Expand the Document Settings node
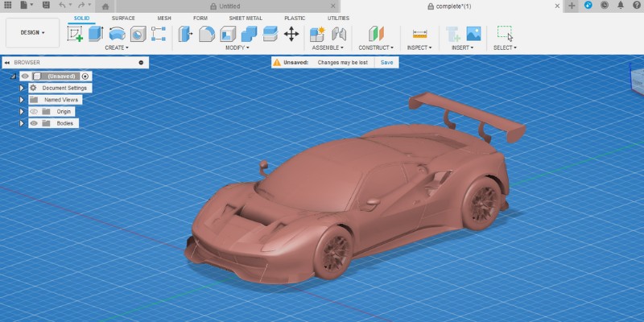Image resolution: width=644 pixels, height=322 pixels. tap(23, 88)
